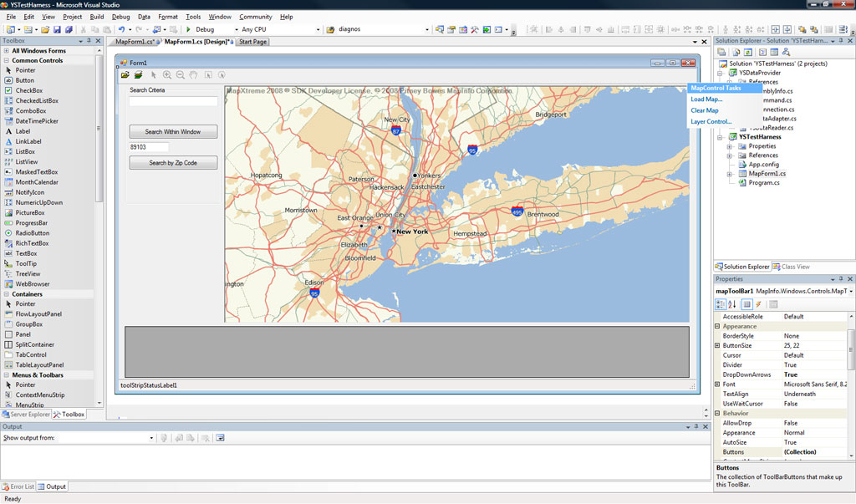Click the Undo arrow icon

(121, 29)
